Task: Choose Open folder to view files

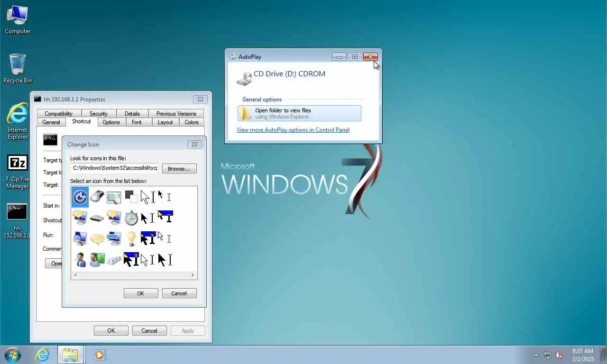Action: [299, 113]
